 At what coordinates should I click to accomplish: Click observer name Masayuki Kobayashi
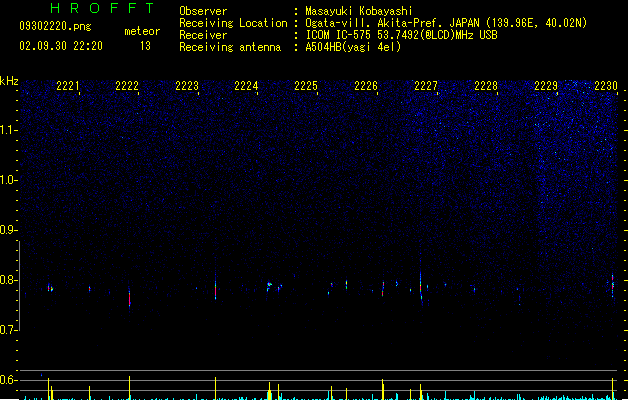(359, 11)
